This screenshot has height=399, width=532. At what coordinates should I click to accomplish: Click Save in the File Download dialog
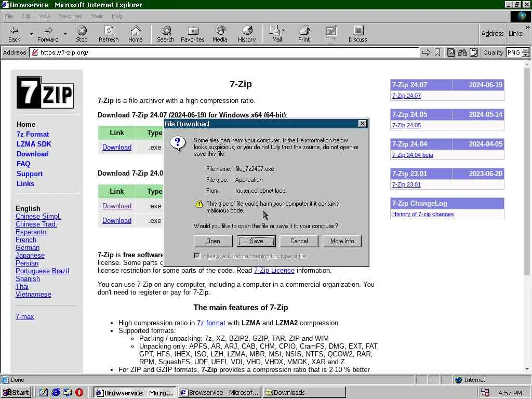256,241
